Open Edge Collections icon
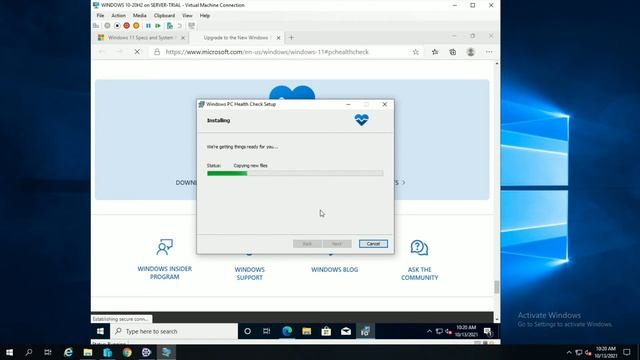The height and width of the screenshot is (360, 640). (x=453, y=52)
